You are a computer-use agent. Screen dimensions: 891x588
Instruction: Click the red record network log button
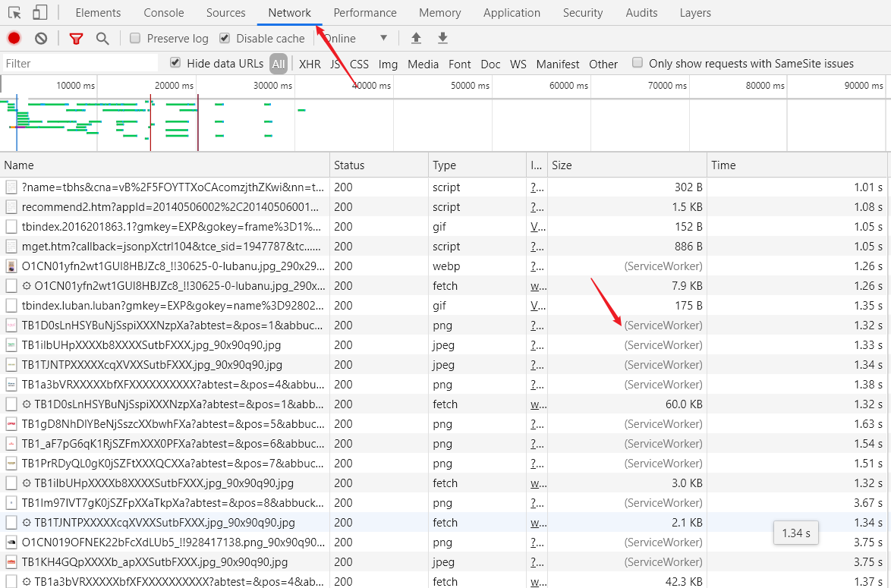point(14,38)
